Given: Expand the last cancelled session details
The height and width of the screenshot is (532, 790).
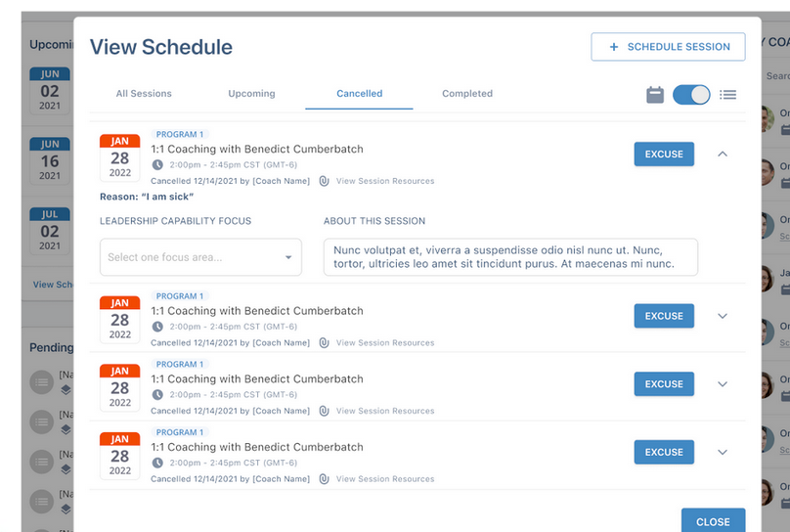Looking at the screenshot, I should [723, 452].
